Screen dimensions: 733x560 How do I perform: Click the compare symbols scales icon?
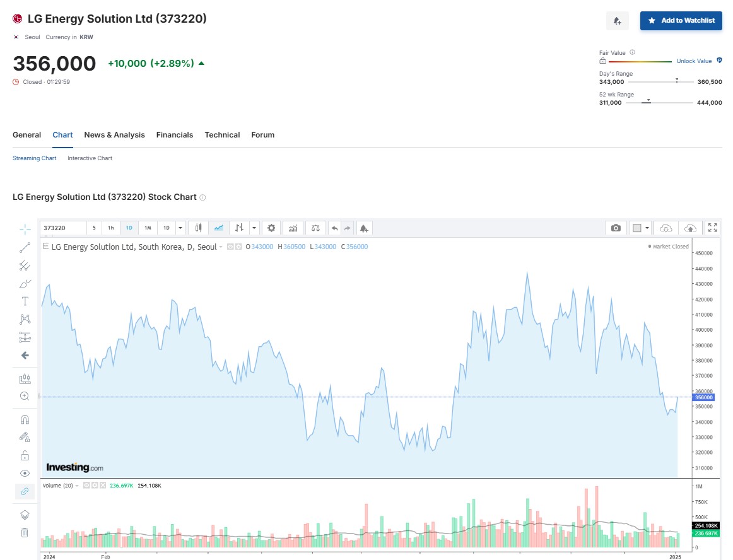(315, 228)
